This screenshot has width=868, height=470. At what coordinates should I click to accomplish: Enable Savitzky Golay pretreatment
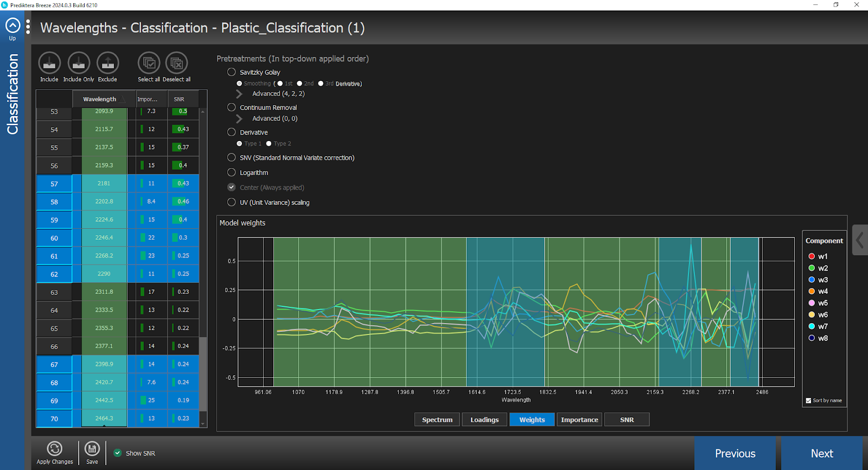click(232, 72)
